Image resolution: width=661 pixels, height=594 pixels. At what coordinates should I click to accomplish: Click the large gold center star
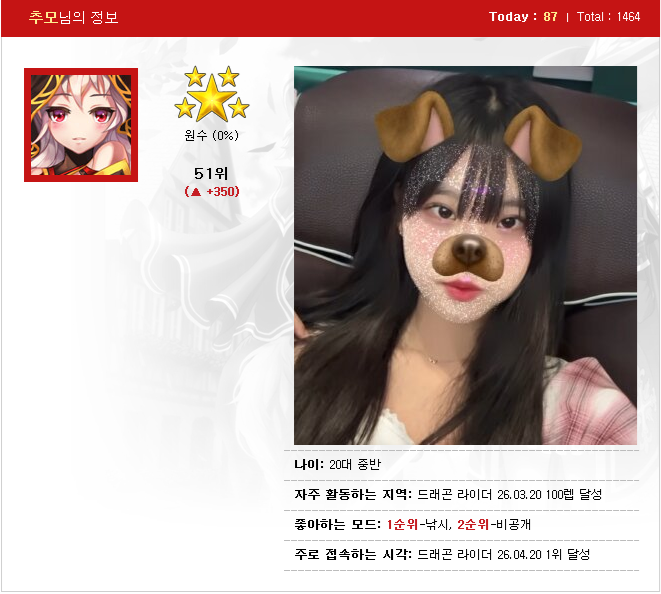pyautogui.click(x=212, y=99)
